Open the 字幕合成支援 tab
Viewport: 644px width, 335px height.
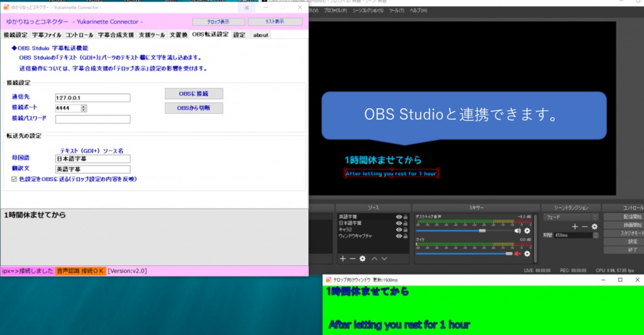coord(116,35)
